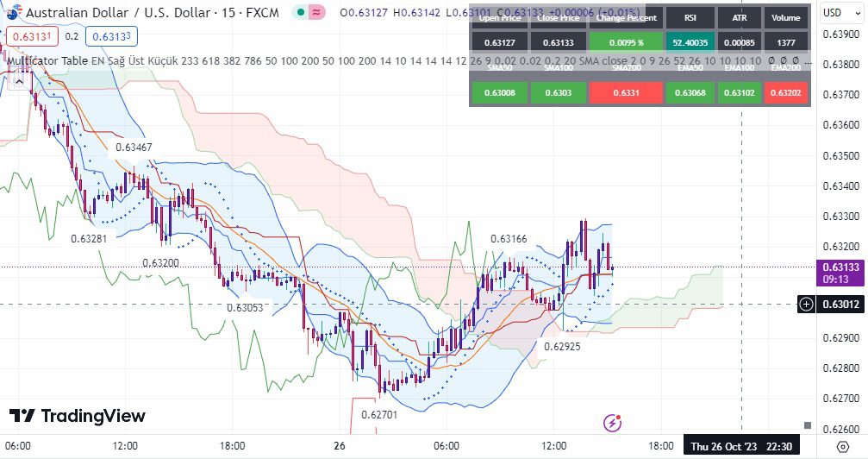The height and width of the screenshot is (459, 868).
Task: Click the green 0.0095 % cell
Action: click(x=626, y=42)
